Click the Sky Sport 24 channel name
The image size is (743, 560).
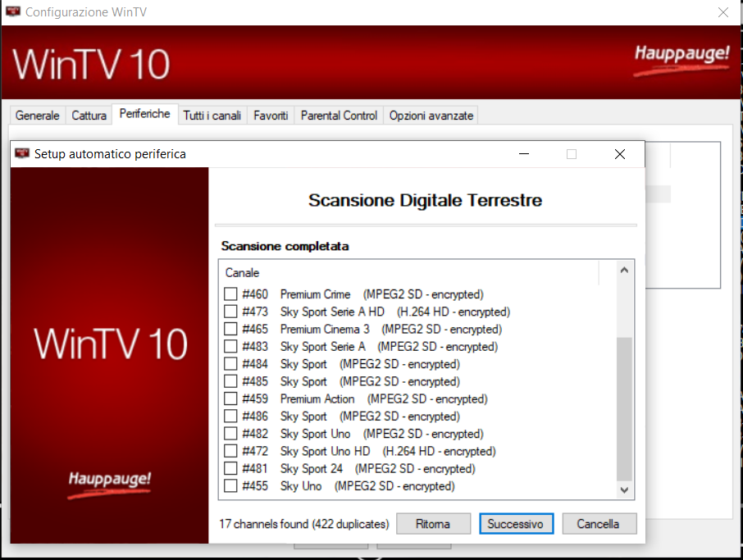(x=312, y=468)
